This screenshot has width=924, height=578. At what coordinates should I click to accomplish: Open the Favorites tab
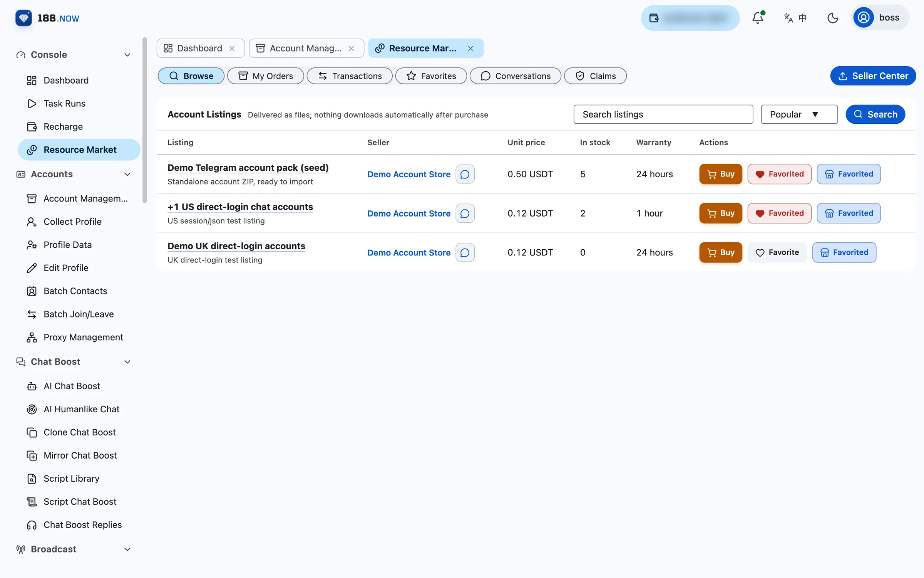431,76
